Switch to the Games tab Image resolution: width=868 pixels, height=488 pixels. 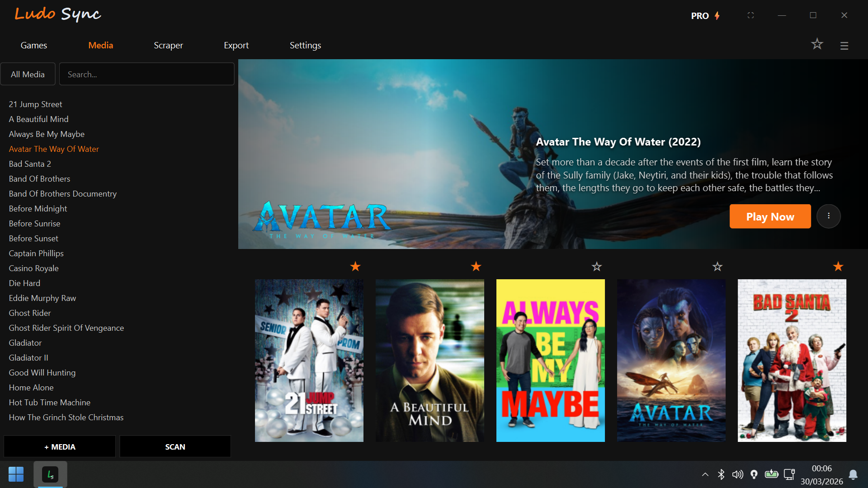(33, 45)
